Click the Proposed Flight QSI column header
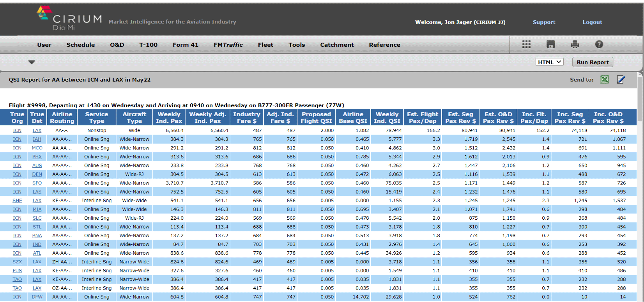The height and width of the screenshot is (302, 644). (316, 117)
